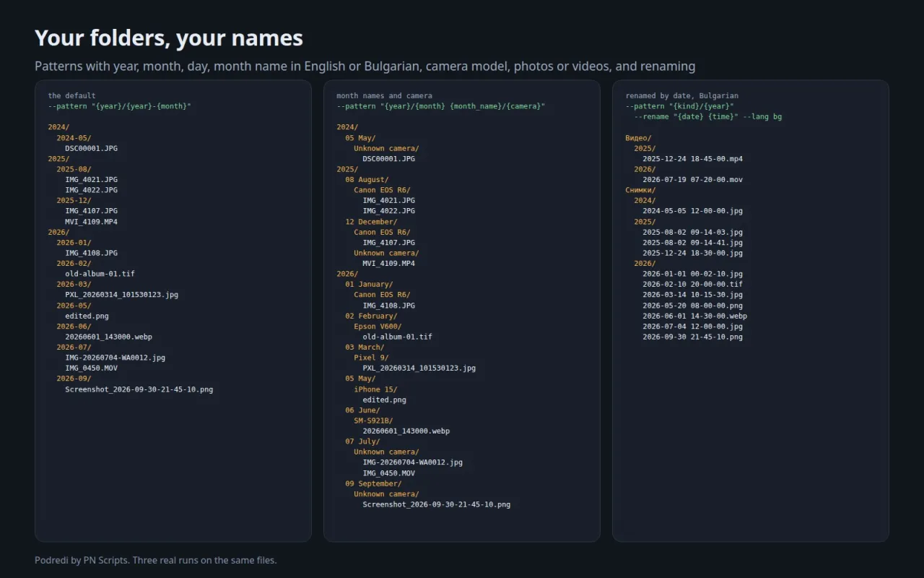Image resolution: width=924 pixels, height=578 pixels.
Task: Click the "the default" panel label
Action: tap(71, 95)
